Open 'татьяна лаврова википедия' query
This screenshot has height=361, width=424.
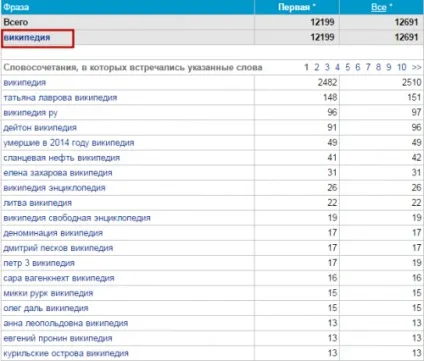click(x=60, y=98)
